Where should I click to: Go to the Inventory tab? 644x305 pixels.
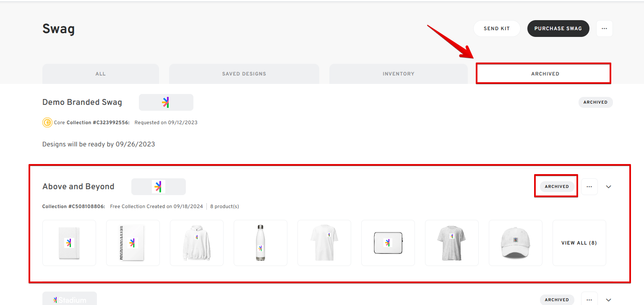[398, 74]
